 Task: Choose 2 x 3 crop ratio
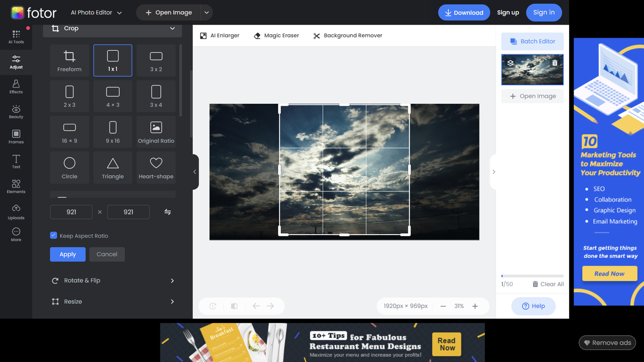pos(69,96)
